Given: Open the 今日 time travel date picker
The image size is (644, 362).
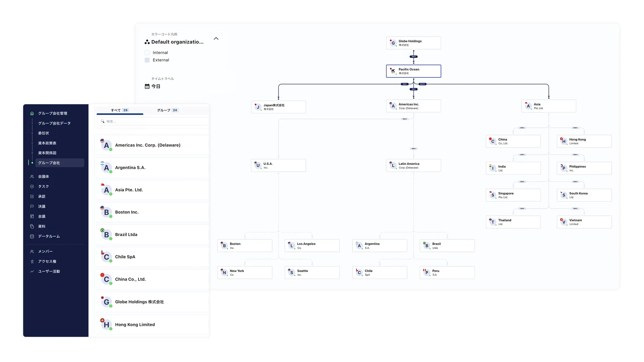Looking at the screenshot, I should pos(156,86).
